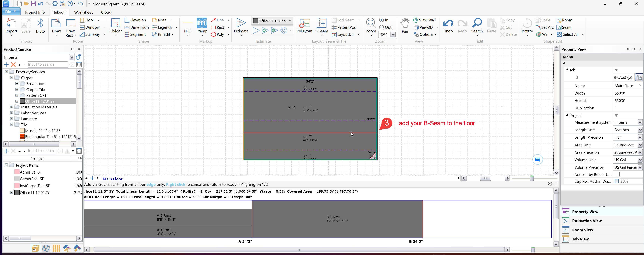Toggle the Cap Roll Addon Waste checkbox
This screenshot has height=255, width=644.
tap(617, 181)
